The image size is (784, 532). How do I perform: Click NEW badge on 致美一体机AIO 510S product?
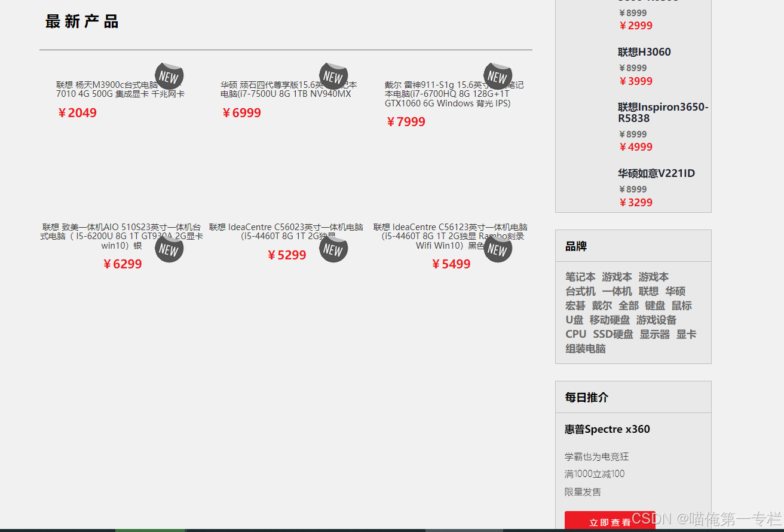169,249
